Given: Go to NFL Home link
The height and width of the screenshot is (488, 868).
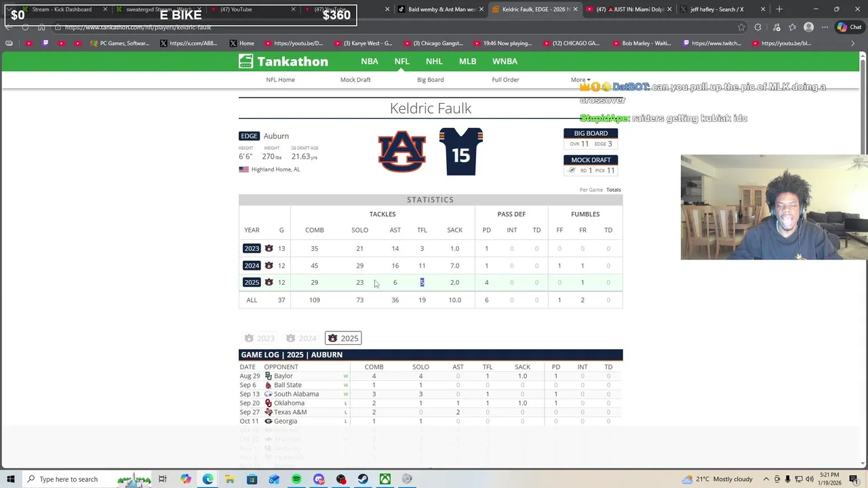Looking at the screenshot, I should (x=280, y=79).
